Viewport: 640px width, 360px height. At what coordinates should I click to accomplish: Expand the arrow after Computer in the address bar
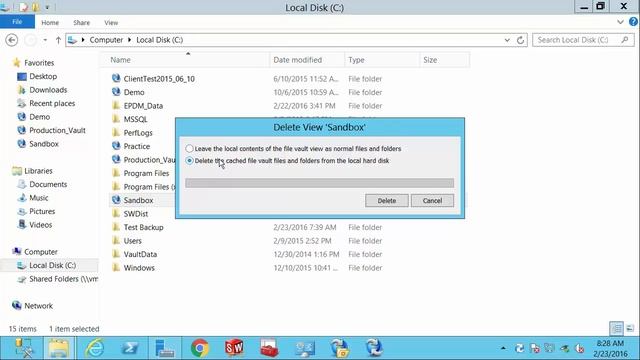point(129,40)
